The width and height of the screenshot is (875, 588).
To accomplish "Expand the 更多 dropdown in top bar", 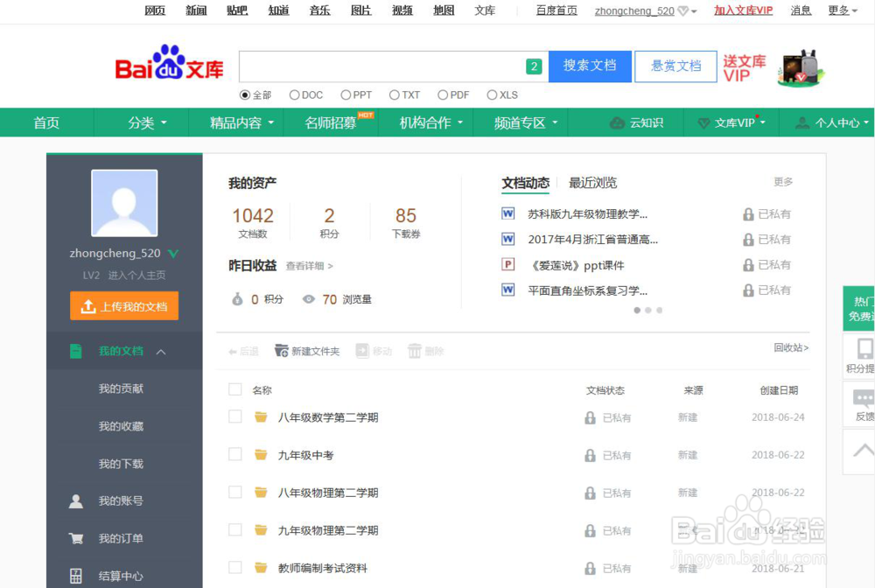I will [843, 10].
